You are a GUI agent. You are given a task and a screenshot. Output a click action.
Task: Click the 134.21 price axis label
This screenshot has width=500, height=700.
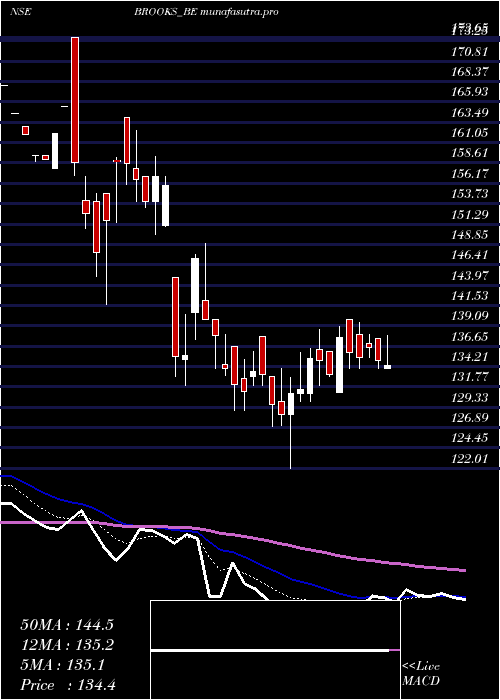469,357
